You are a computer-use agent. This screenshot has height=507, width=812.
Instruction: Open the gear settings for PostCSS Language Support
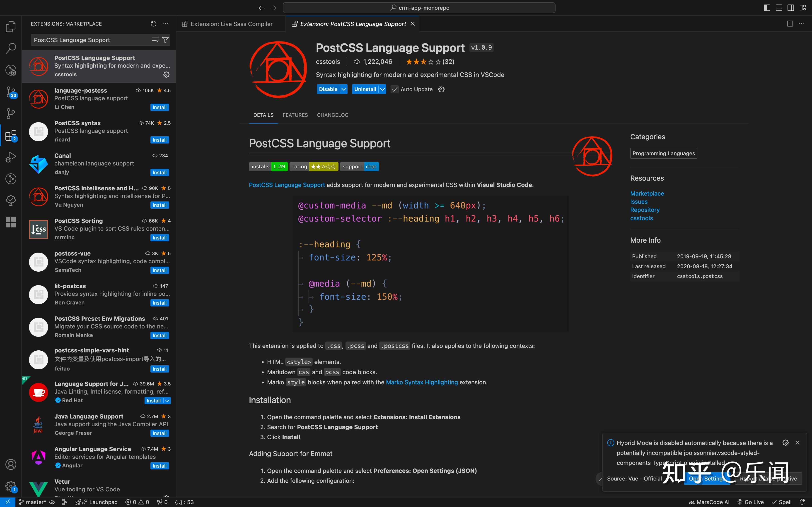(x=166, y=74)
